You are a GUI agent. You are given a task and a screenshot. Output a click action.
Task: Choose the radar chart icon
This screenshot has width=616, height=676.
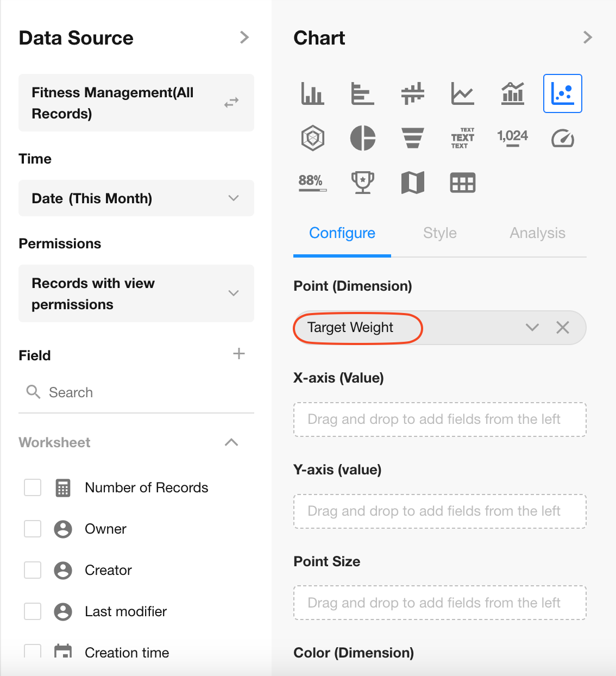pos(313,138)
